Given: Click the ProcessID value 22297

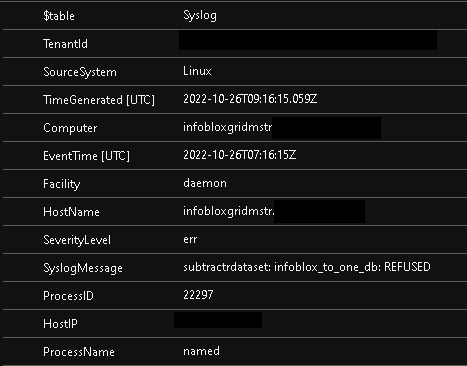Looking at the screenshot, I should click(198, 295).
